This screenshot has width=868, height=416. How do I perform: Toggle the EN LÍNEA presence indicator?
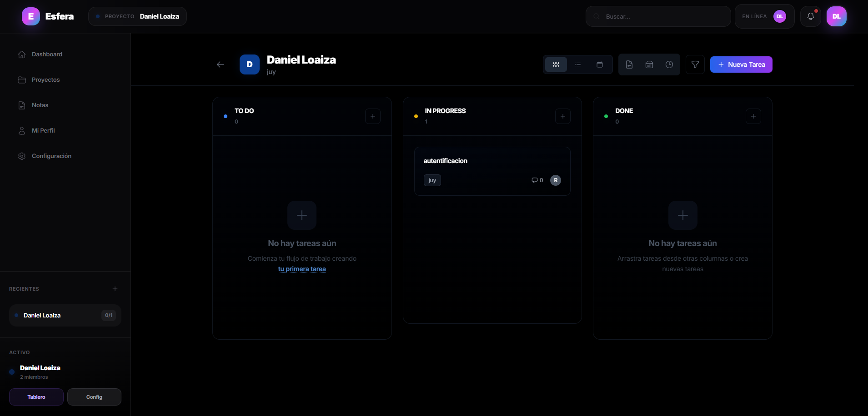[764, 16]
